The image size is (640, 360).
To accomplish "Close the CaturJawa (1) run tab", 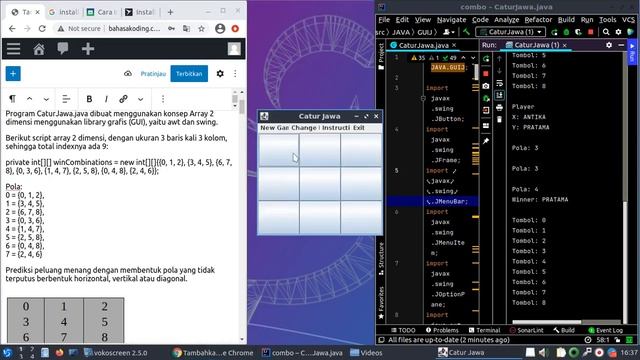I will click(x=564, y=45).
